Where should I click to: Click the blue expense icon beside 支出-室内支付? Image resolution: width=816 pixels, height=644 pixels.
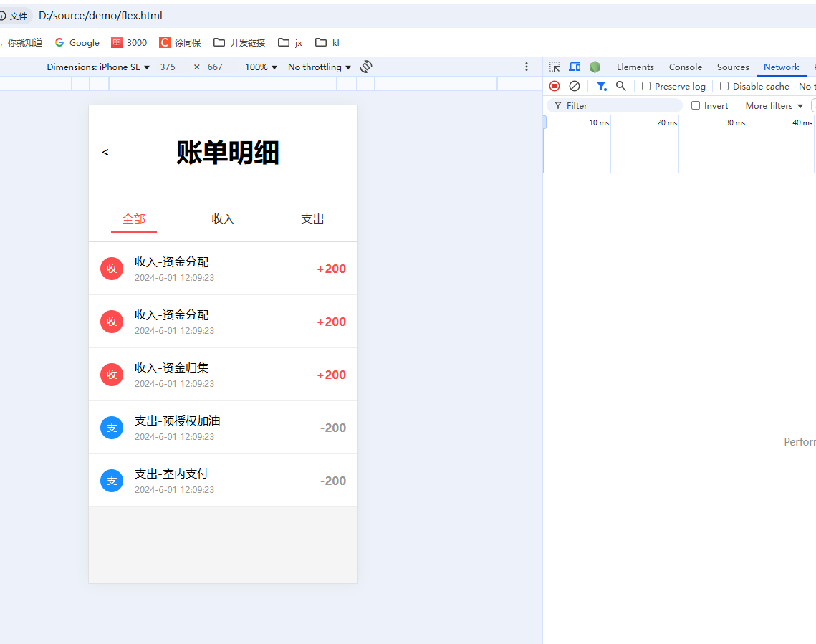pos(112,481)
